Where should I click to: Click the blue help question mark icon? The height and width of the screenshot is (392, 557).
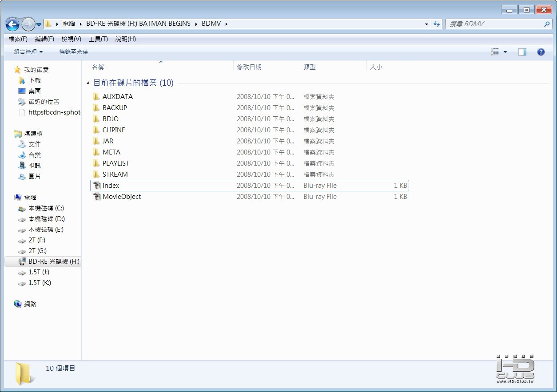541,52
